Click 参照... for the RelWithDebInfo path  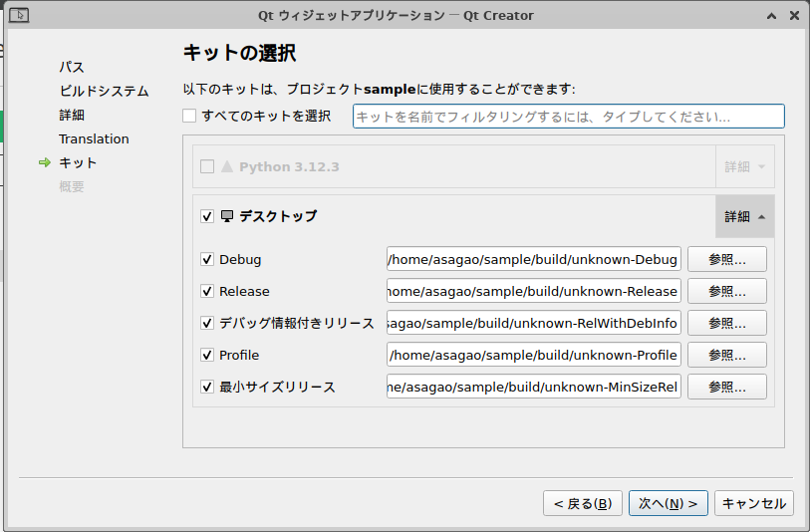coord(727,324)
